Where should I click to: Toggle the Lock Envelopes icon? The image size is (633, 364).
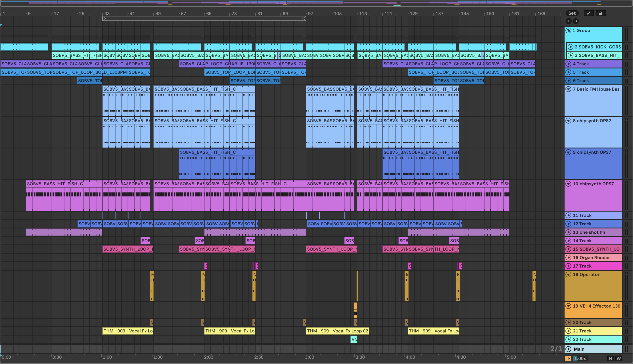pos(601,13)
